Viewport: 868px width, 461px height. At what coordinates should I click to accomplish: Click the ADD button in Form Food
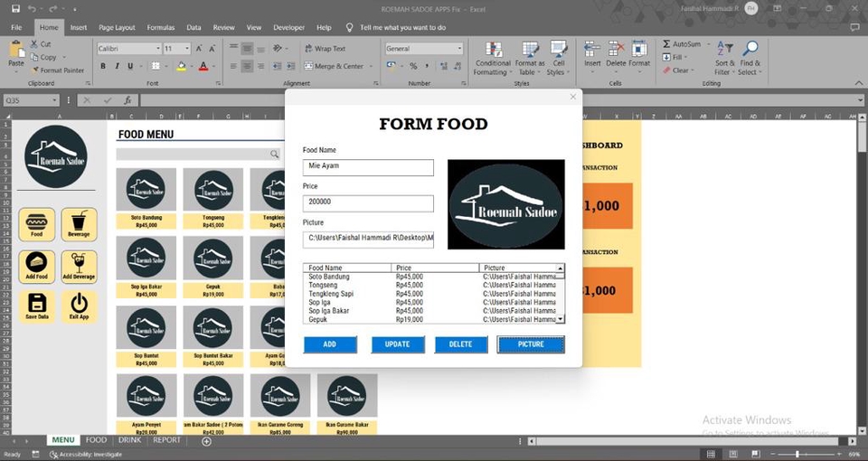(330, 344)
